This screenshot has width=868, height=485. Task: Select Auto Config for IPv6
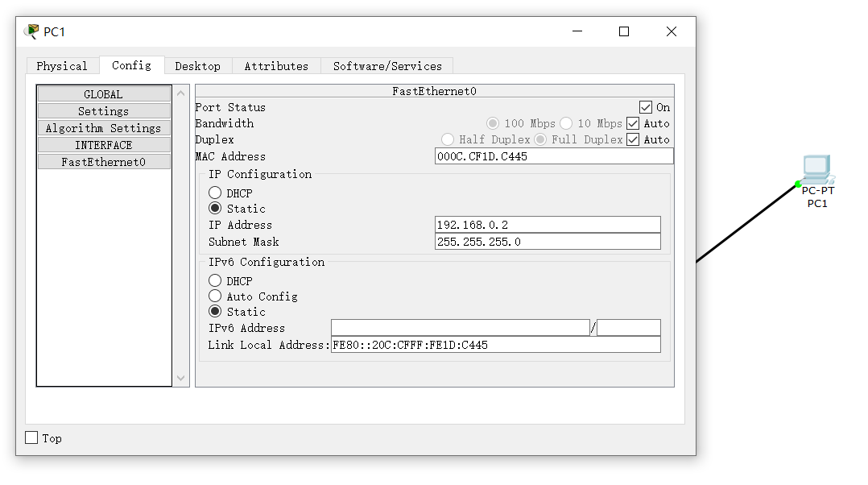click(x=215, y=296)
